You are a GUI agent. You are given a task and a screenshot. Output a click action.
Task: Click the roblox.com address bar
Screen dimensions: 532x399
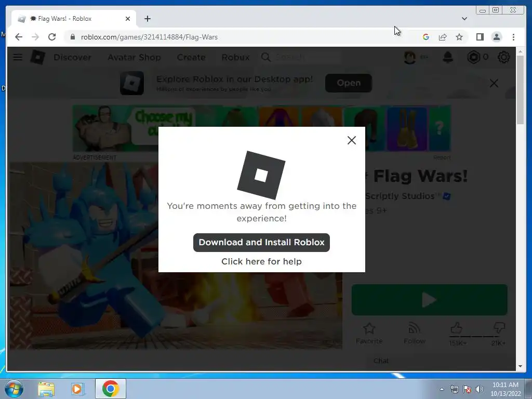coord(237,37)
